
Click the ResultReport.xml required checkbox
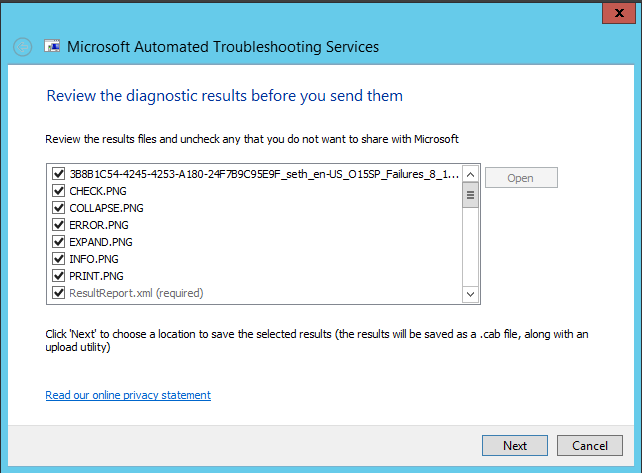pyautogui.click(x=59, y=293)
